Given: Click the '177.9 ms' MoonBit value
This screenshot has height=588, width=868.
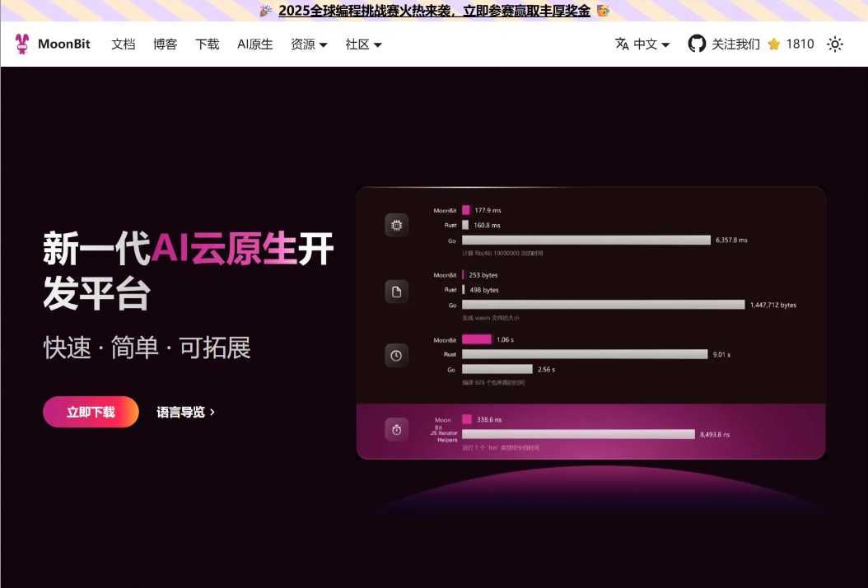Looking at the screenshot, I should (488, 210).
